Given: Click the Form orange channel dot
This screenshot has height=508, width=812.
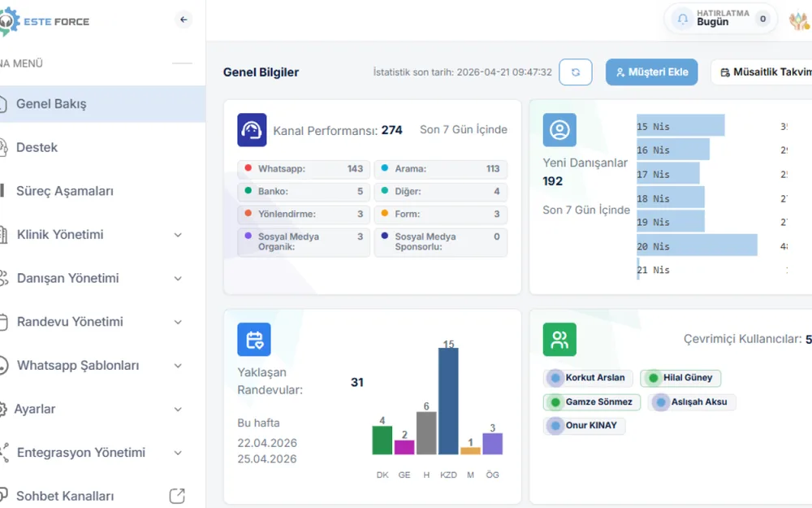Looking at the screenshot, I should tap(385, 213).
